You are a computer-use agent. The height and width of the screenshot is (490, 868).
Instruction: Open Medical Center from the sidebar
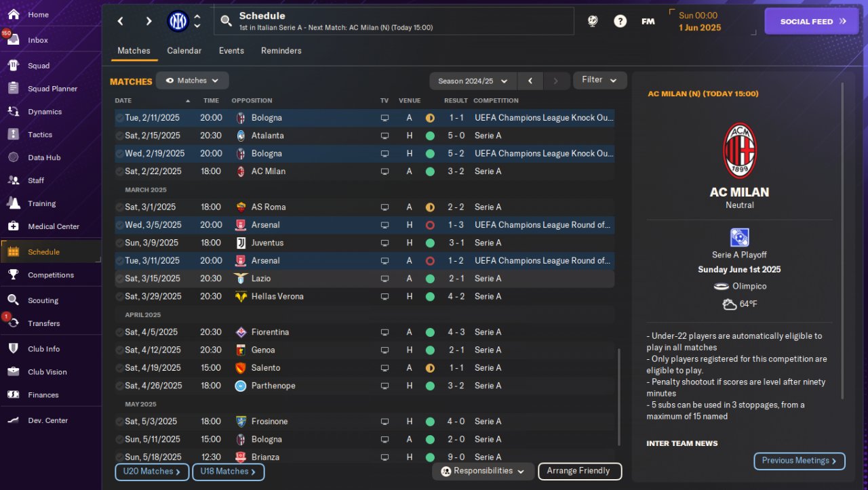click(13, 226)
